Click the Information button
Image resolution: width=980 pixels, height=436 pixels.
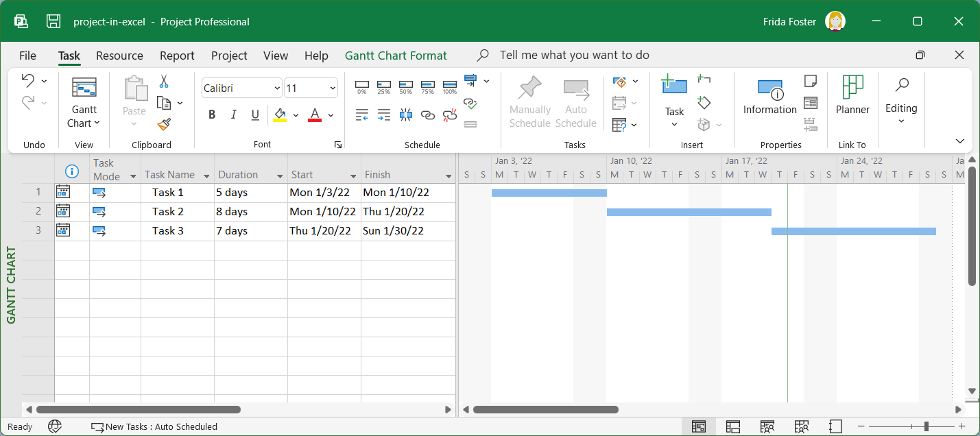(x=770, y=97)
